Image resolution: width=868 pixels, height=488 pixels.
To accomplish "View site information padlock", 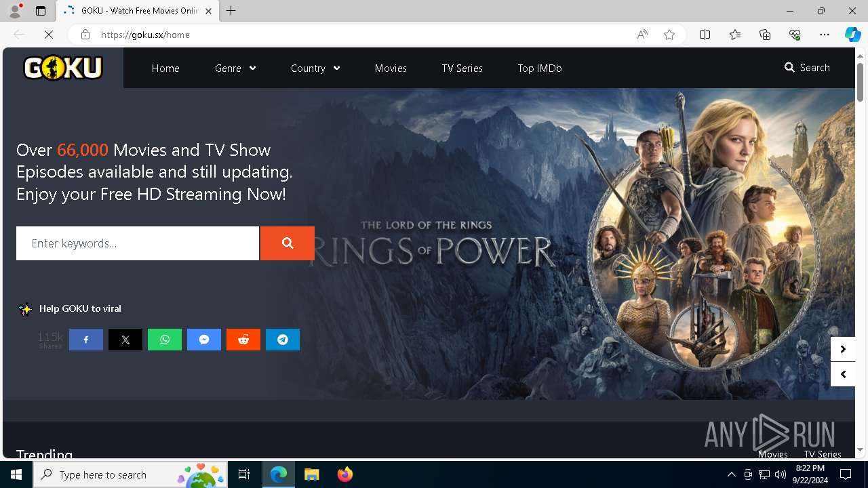I will coord(85,35).
